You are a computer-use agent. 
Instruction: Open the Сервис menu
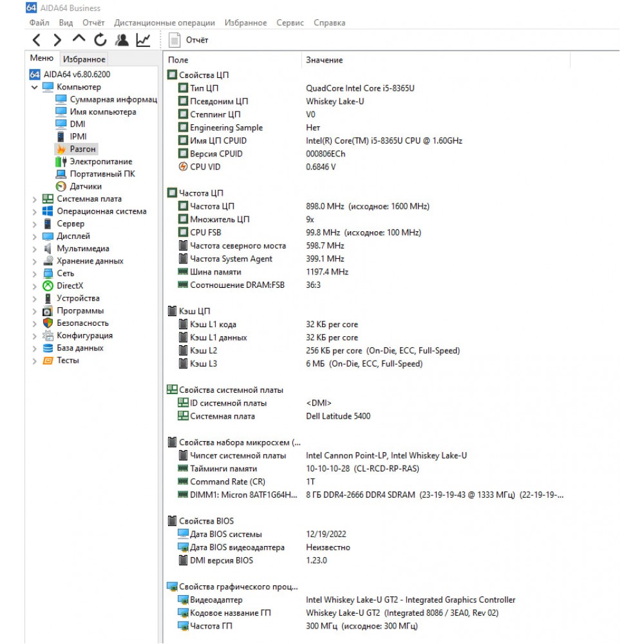pos(290,23)
